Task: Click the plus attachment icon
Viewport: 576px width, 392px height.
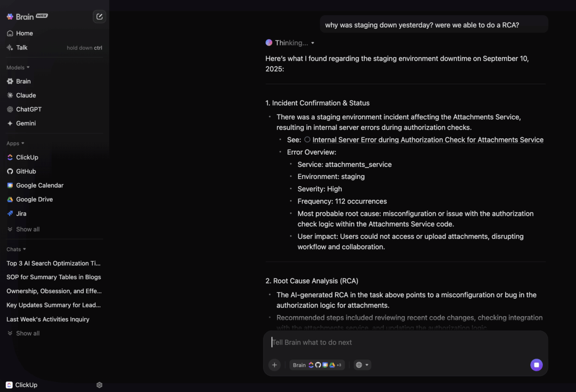Action: click(274, 365)
